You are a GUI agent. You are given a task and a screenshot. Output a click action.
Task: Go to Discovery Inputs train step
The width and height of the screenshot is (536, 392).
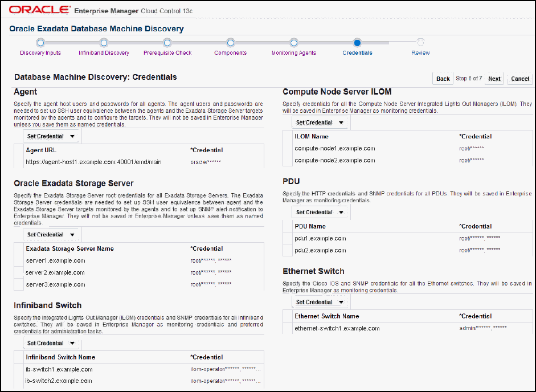(x=40, y=52)
